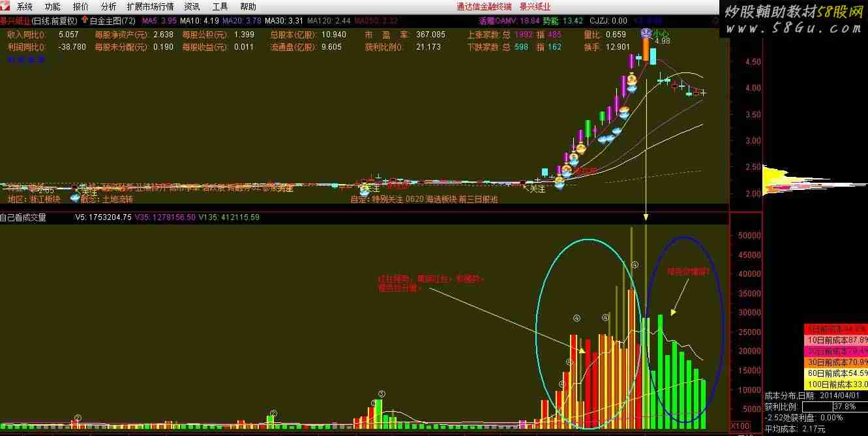Click the 量比 value 0.659
This screenshot has width=868, height=436.
pos(616,35)
